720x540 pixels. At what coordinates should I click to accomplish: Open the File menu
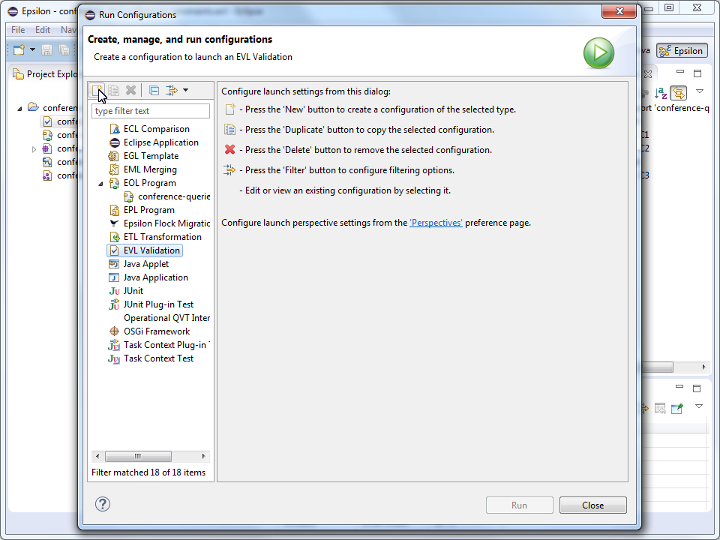pos(18,30)
